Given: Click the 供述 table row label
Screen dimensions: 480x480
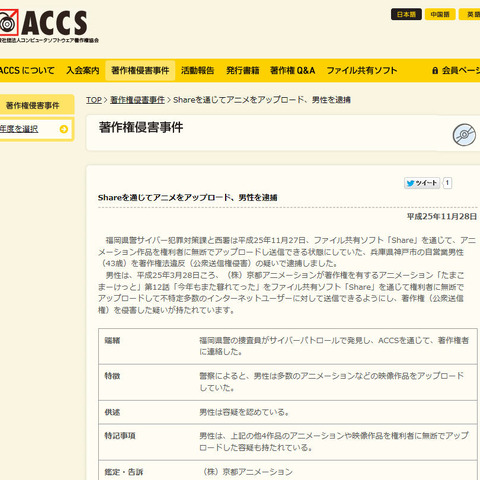Looking at the screenshot, I should pyautogui.click(x=112, y=412).
